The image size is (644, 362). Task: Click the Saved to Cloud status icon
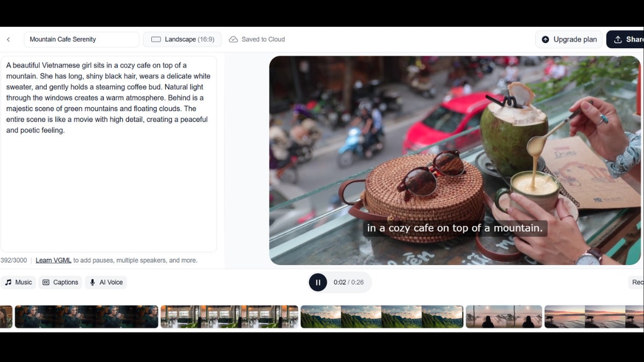point(233,40)
